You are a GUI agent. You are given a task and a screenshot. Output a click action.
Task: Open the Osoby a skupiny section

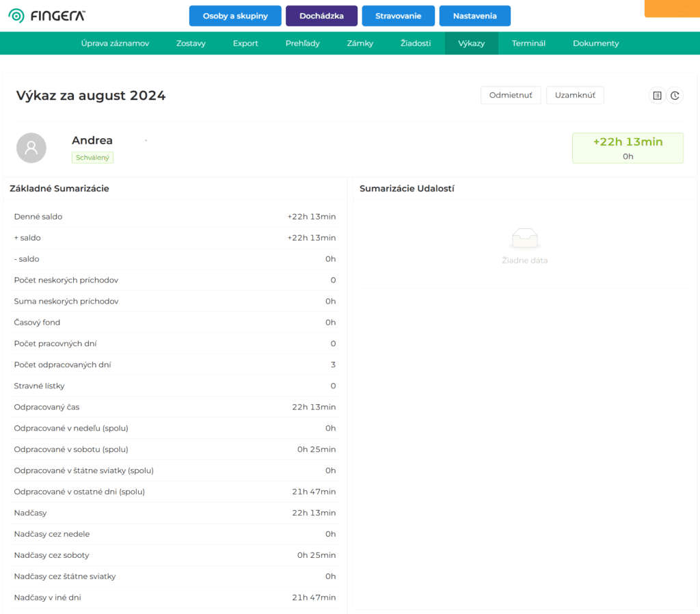coord(235,16)
